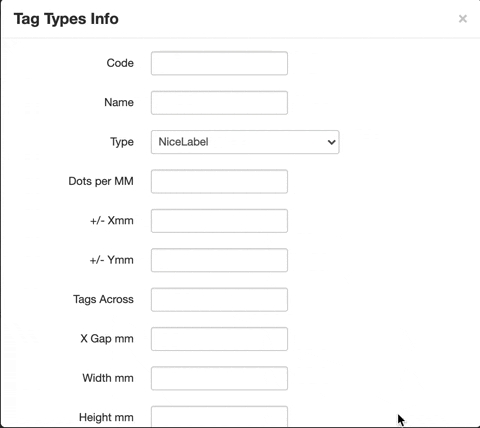Image resolution: width=480 pixels, height=428 pixels.
Task: Focus the +/- Xmm field
Action: [219, 221]
